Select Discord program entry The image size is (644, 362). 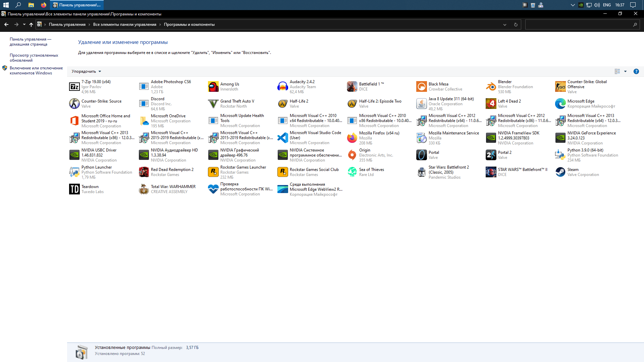coord(171,104)
